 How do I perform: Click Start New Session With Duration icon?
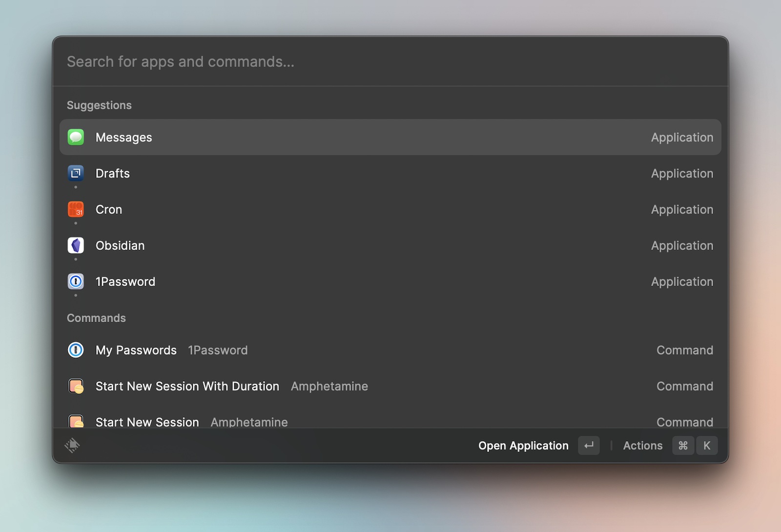click(76, 386)
